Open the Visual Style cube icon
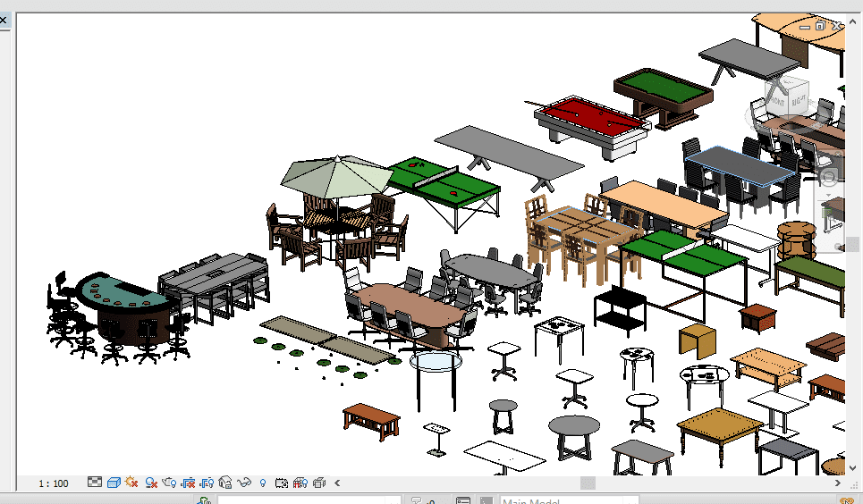Image resolution: width=863 pixels, height=504 pixels. click(114, 483)
